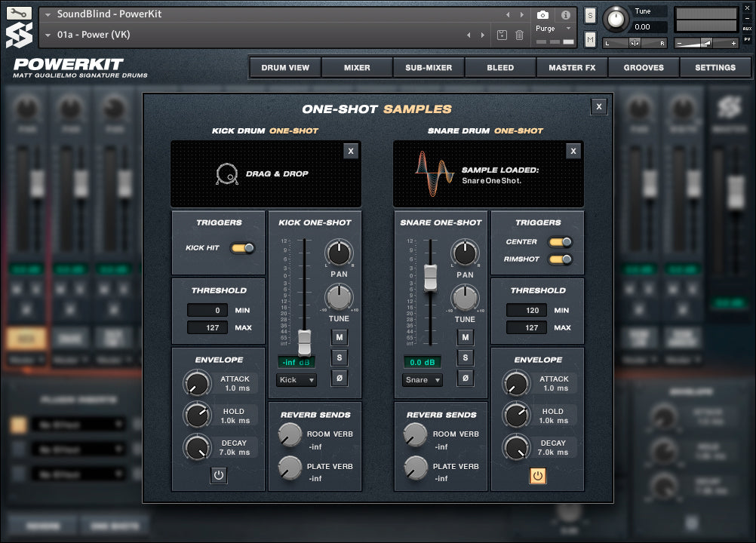This screenshot has width=756, height=543.
Task: Click the Snare one-shot Pan knob
Action: pos(465,253)
